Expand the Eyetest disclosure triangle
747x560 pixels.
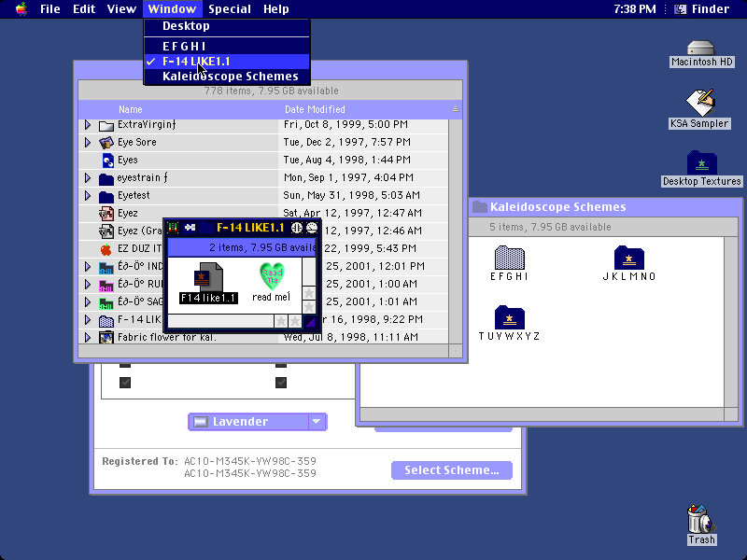[x=88, y=195]
